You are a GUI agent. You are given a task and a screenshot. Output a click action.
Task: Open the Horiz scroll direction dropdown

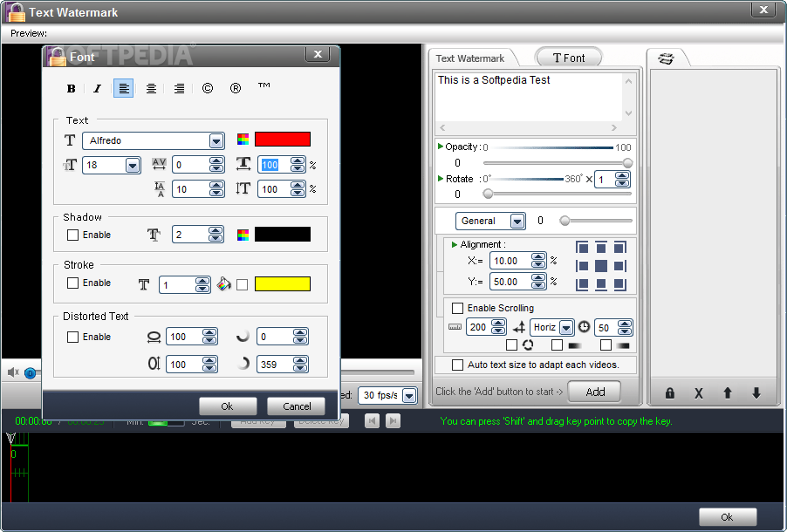[x=566, y=328]
